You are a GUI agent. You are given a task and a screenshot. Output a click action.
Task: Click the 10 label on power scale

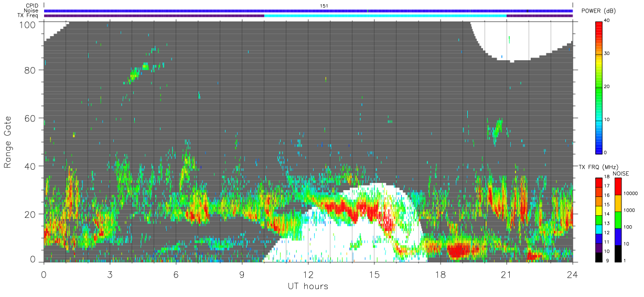coord(607,119)
